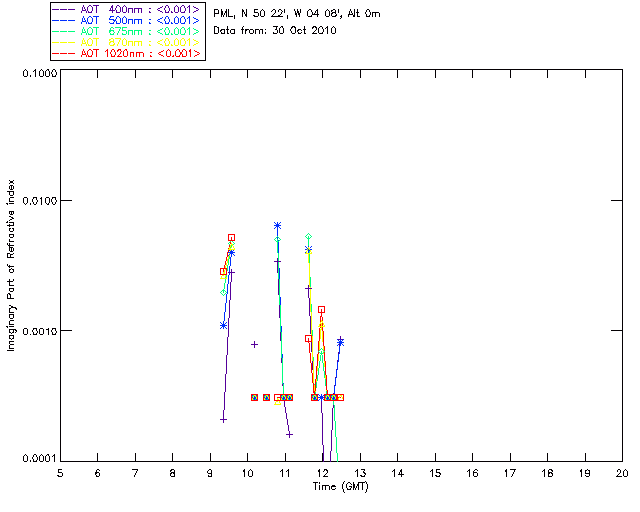Click the 'Imaginary Part of Refractive index' axis title
The height and width of the screenshot is (512, 640).
click(11, 265)
